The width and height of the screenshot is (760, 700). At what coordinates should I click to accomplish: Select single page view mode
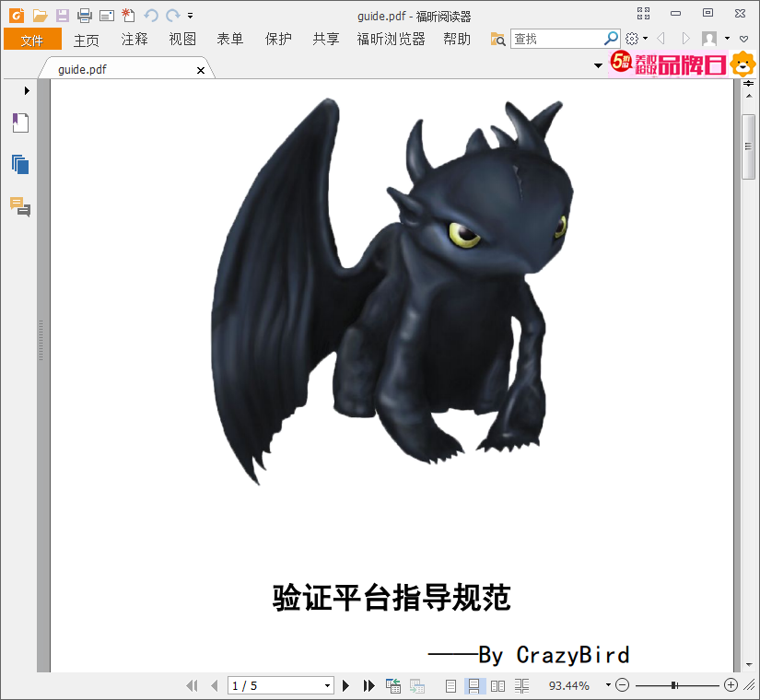tap(450, 685)
